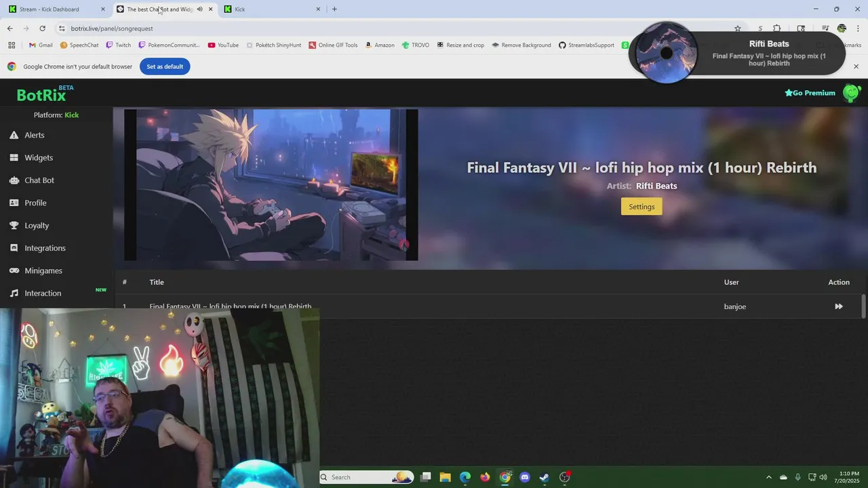868x488 pixels.
Task: Click the microphone tray icon
Action: point(797,477)
